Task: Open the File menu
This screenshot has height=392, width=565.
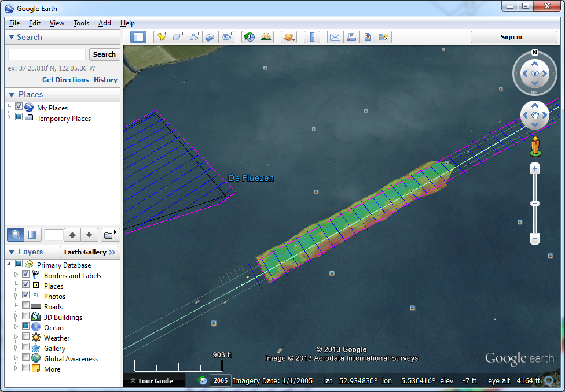Action: click(14, 23)
